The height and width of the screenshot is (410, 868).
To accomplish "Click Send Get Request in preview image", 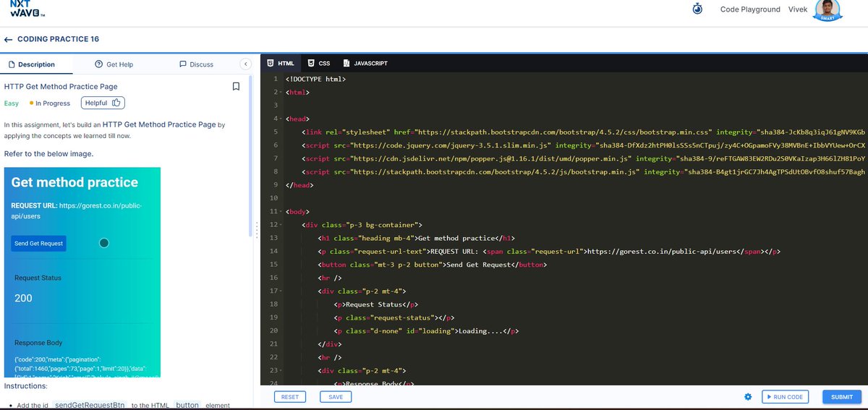I will [x=40, y=244].
